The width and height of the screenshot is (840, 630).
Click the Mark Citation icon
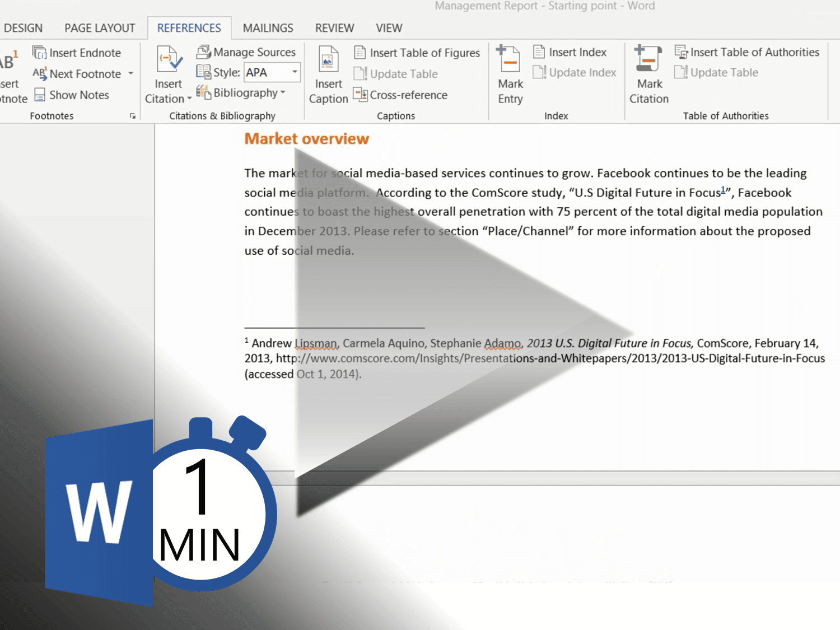point(648,59)
